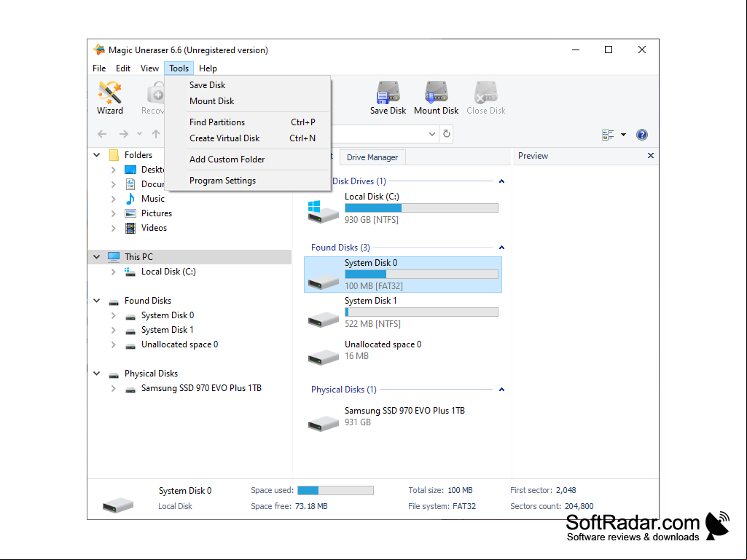Collapse the Physical Disks (1) section
The height and width of the screenshot is (560, 747).
[501, 390]
